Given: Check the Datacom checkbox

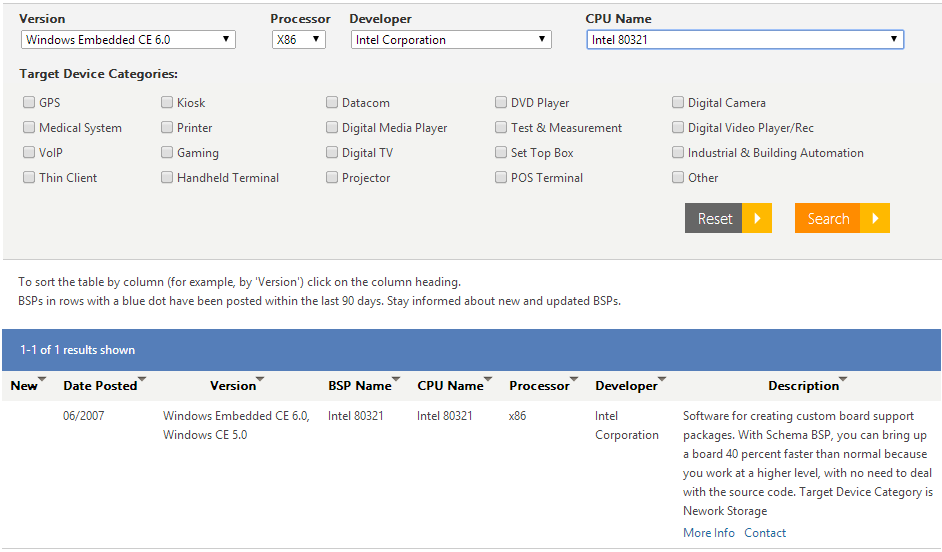Looking at the screenshot, I should pos(332,102).
